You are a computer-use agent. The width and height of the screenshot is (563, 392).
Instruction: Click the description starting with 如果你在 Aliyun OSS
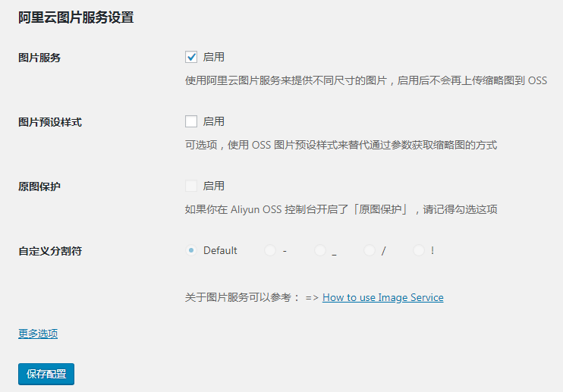click(341, 209)
